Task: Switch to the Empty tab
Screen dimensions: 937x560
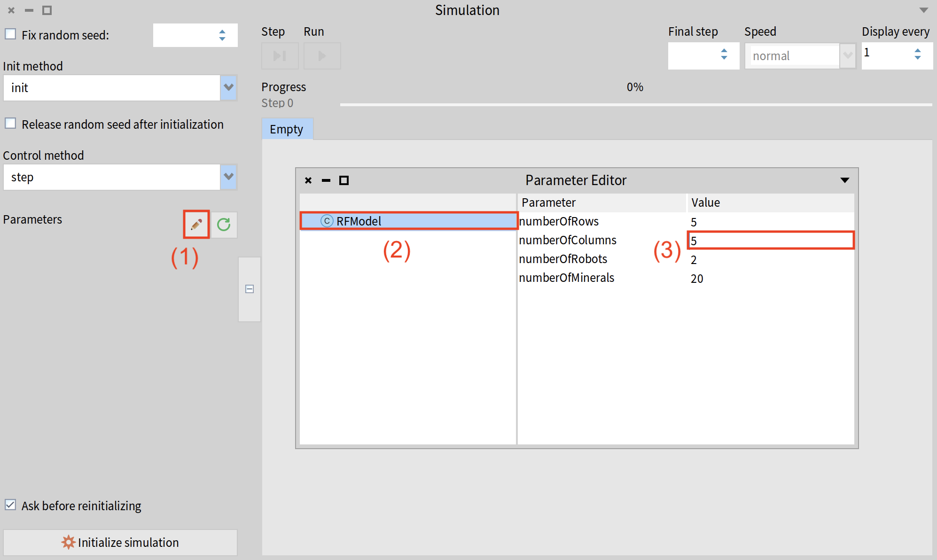Action: point(287,129)
